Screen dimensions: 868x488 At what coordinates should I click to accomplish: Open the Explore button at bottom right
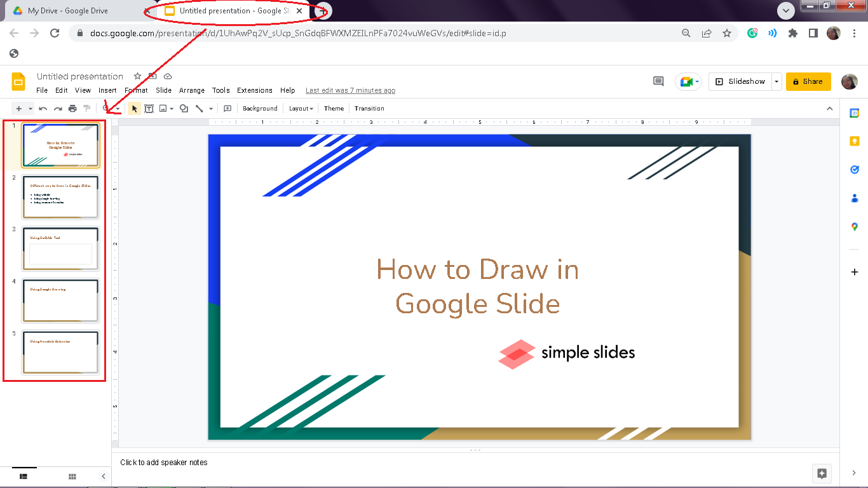click(x=822, y=473)
